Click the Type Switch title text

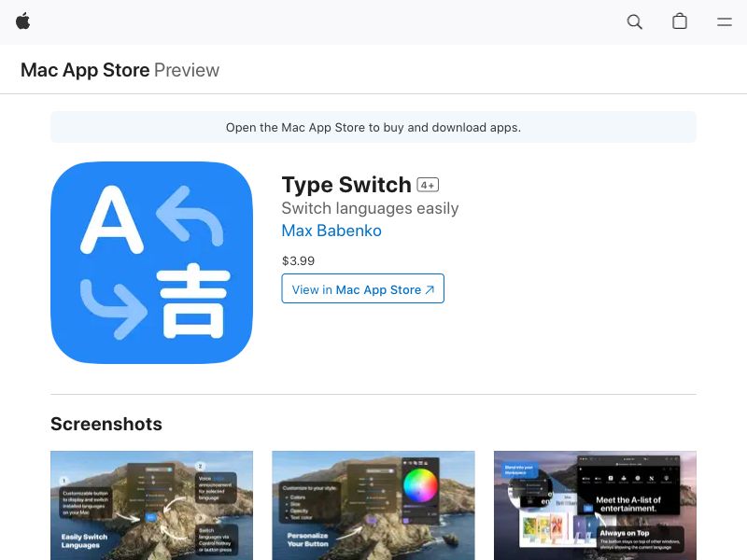pos(346,185)
